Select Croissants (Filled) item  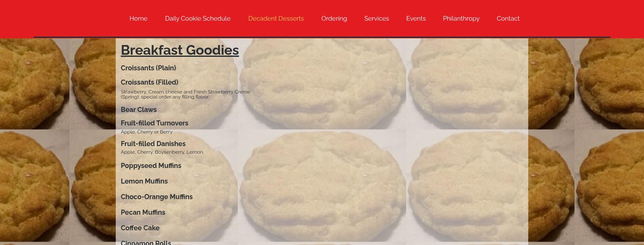149,83
